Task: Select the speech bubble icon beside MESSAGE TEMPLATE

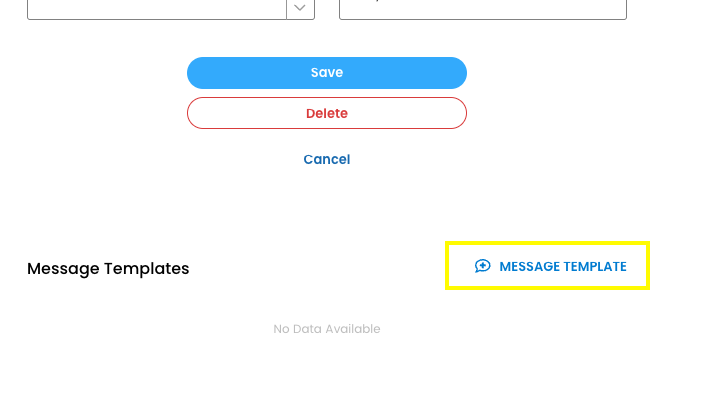Action: pos(482,266)
